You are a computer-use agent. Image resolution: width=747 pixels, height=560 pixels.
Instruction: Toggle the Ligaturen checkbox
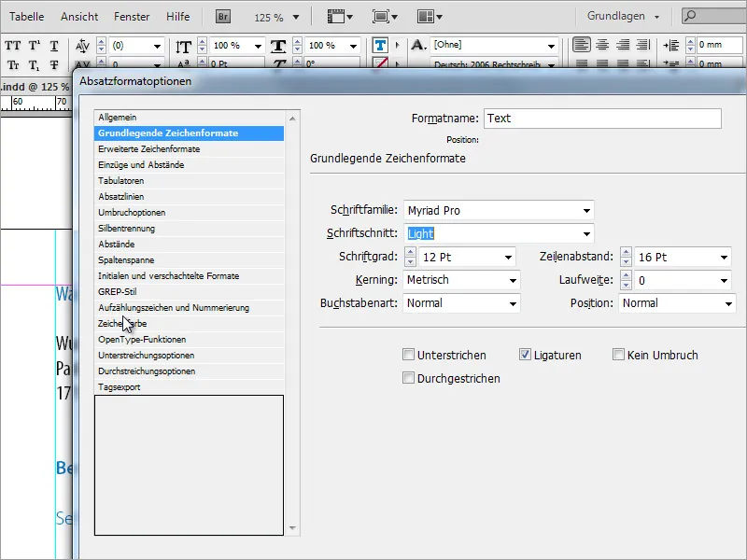pos(525,355)
